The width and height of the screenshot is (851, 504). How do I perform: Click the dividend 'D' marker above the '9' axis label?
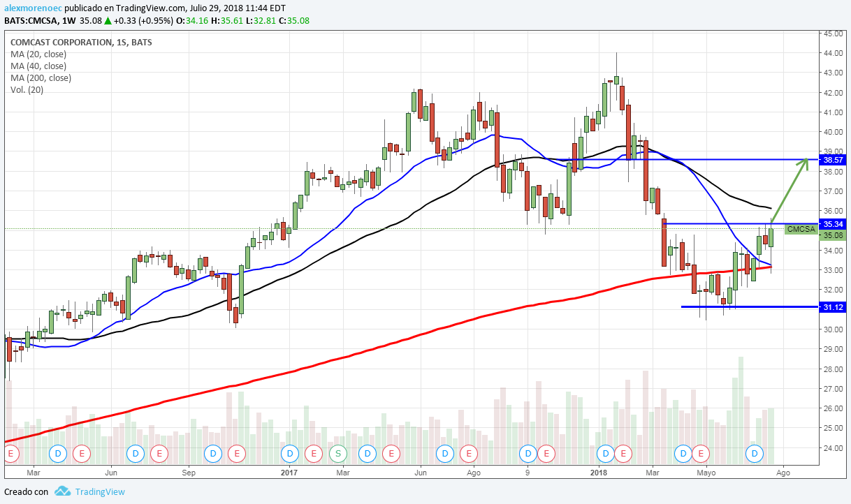[x=529, y=454]
